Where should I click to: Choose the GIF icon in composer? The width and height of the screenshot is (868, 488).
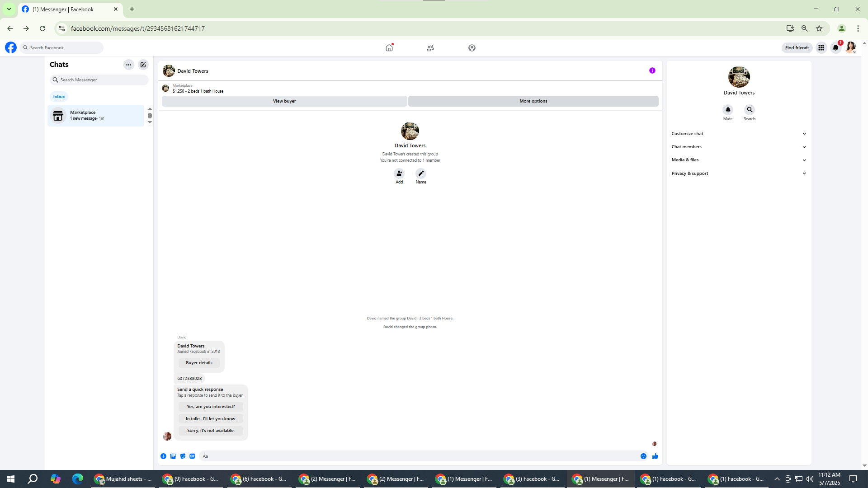pyautogui.click(x=193, y=456)
